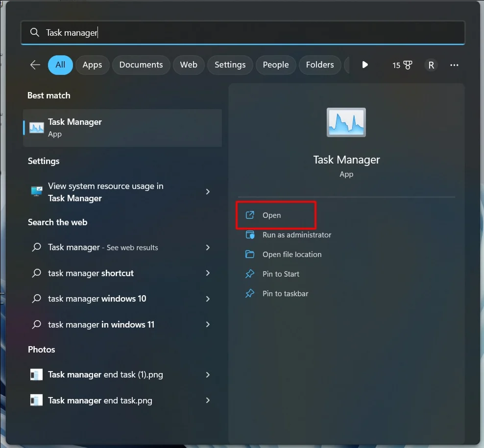Click the play arrow to scroll filters
Image resolution: width=484 pixels, height=448 pixels.
pyautogui.click(x=365, y=65)
